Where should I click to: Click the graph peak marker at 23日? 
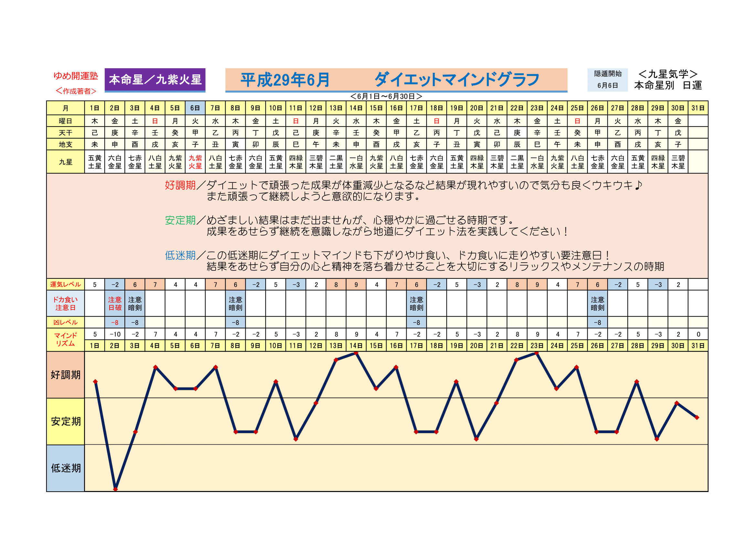[537, 353]
